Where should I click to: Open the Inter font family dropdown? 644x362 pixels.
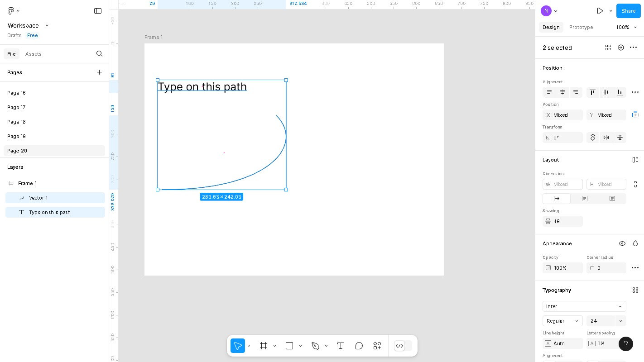coord(584,306)
